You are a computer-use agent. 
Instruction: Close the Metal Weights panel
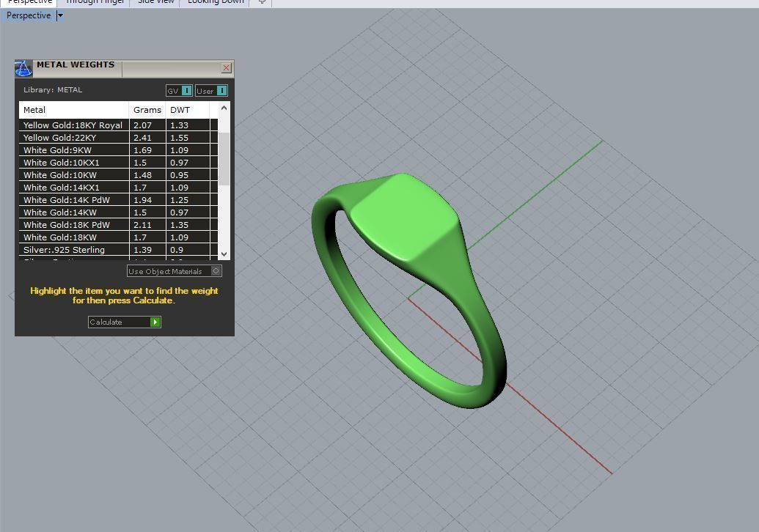tap(226, 67)
